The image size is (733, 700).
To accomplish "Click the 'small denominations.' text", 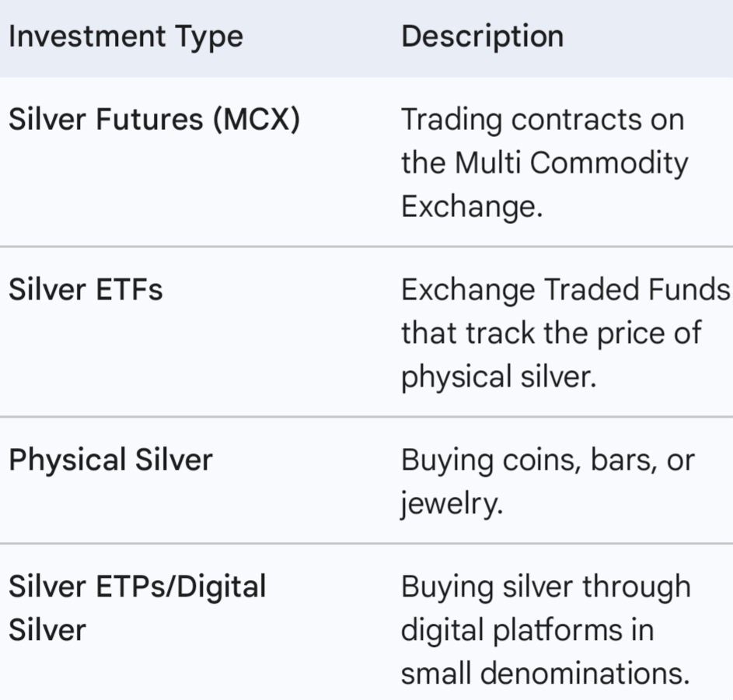I will 545,673.
